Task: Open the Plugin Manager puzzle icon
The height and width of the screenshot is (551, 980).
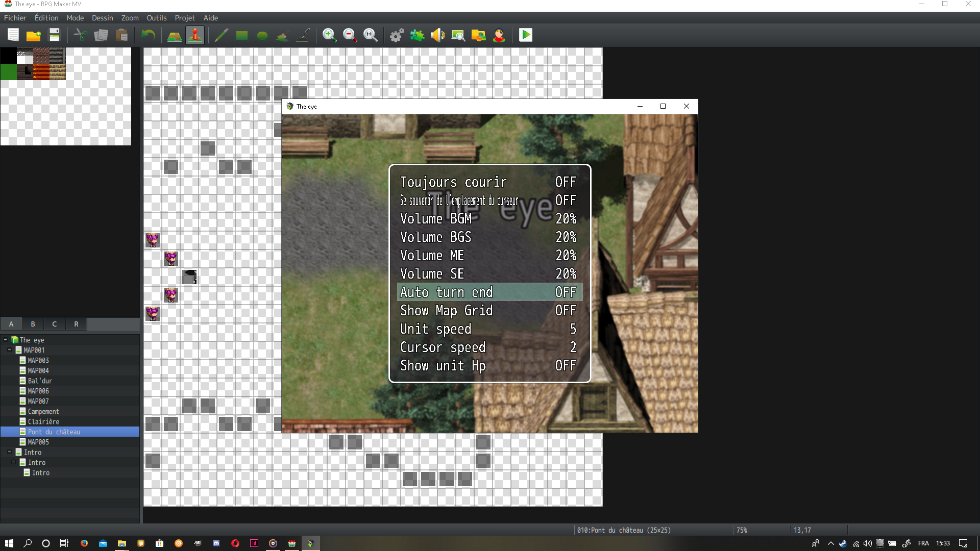Action: [418, 35]
